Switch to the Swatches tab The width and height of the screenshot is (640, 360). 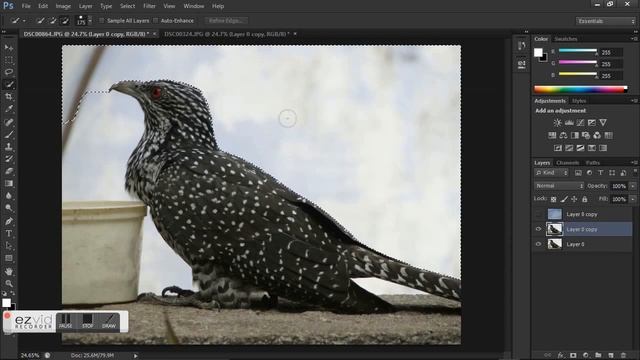pos(566,39)
